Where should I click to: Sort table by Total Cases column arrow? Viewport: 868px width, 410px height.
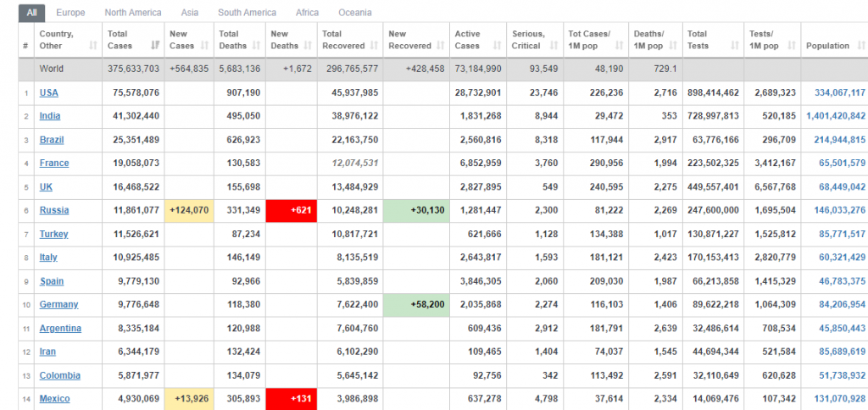coord(155,46)
